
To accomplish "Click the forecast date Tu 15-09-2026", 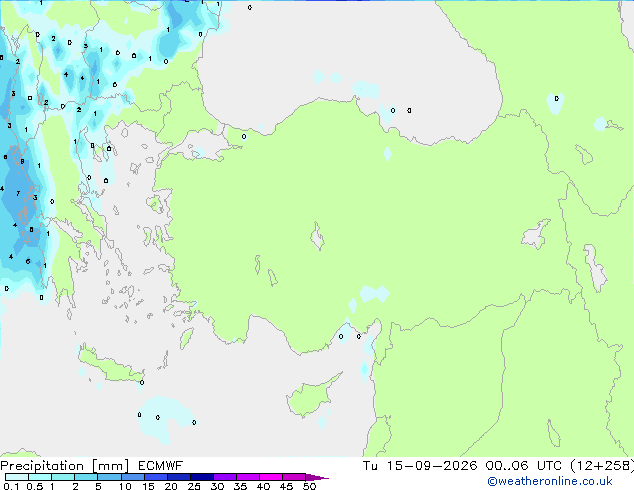I will pos(420,466).
